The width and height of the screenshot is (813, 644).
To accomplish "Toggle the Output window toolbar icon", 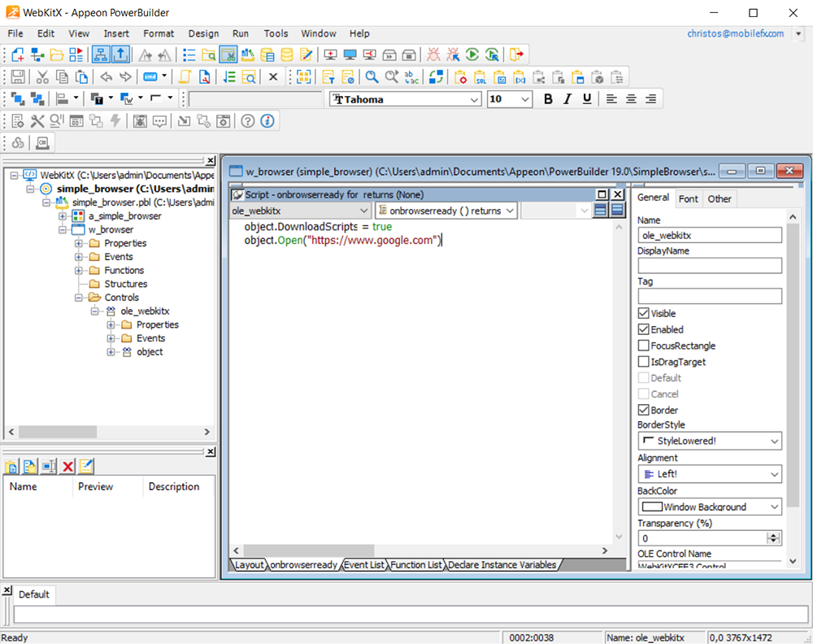I will [120, 54].
